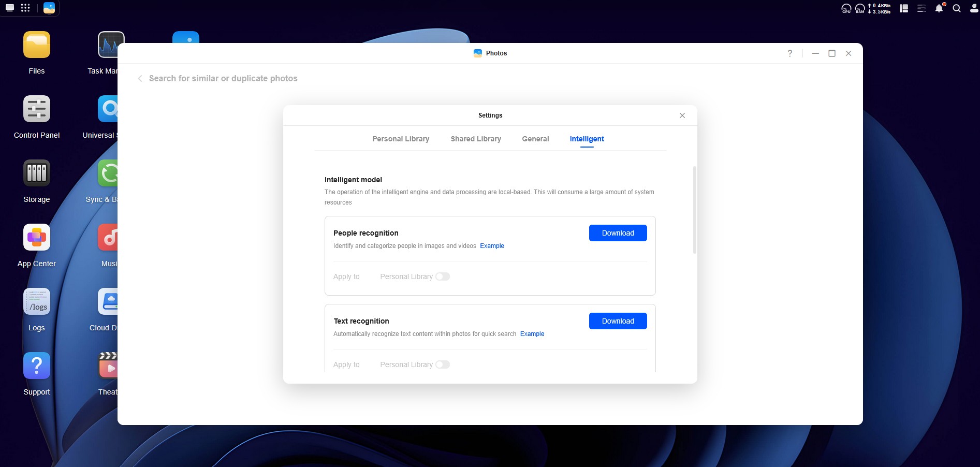Open the General settings tab
980x467 pixels.
(535, 139)
